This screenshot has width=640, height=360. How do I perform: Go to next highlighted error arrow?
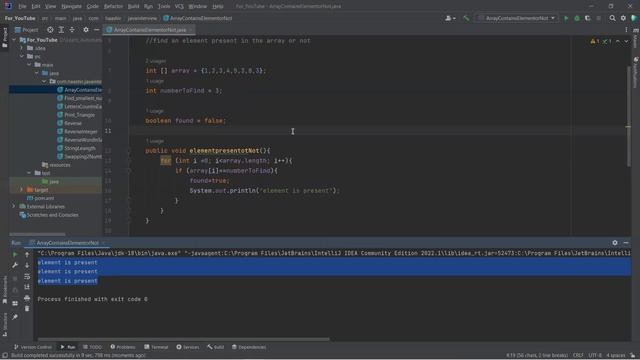(x=626, y=41)
